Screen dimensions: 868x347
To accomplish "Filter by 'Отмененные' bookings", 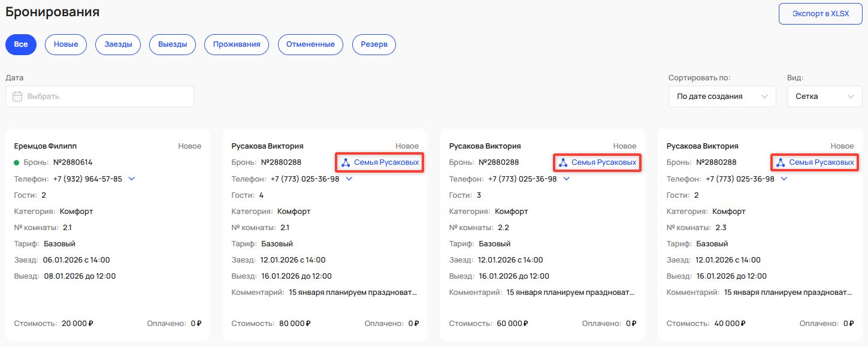I will [x=310, y=44].
